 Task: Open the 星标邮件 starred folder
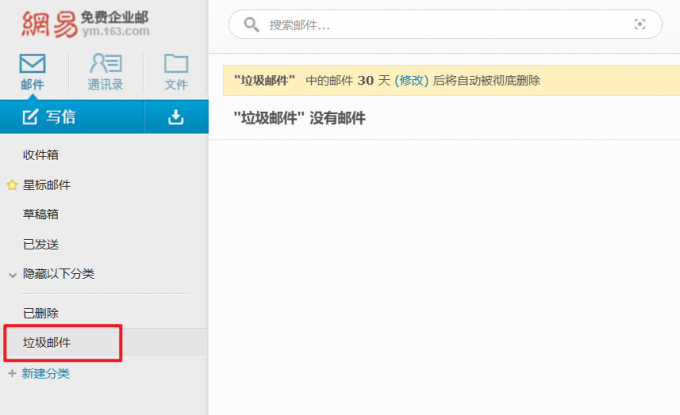(46, 185)
